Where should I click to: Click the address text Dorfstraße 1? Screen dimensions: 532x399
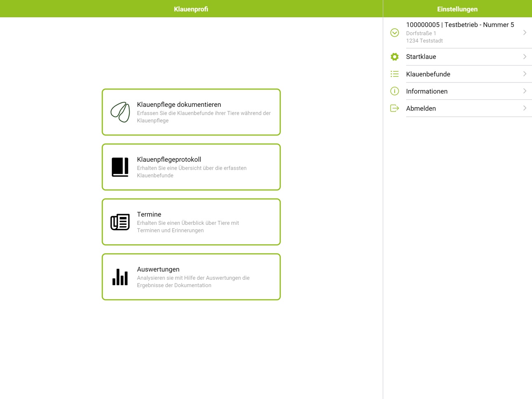point(421,33)
